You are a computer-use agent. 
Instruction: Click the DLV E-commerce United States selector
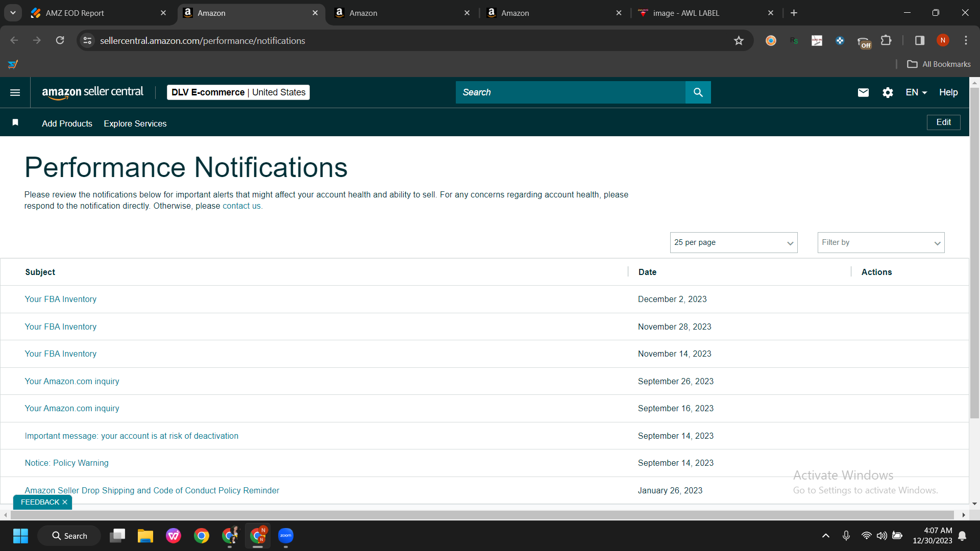pyautogui.click(x=238, y=92)
